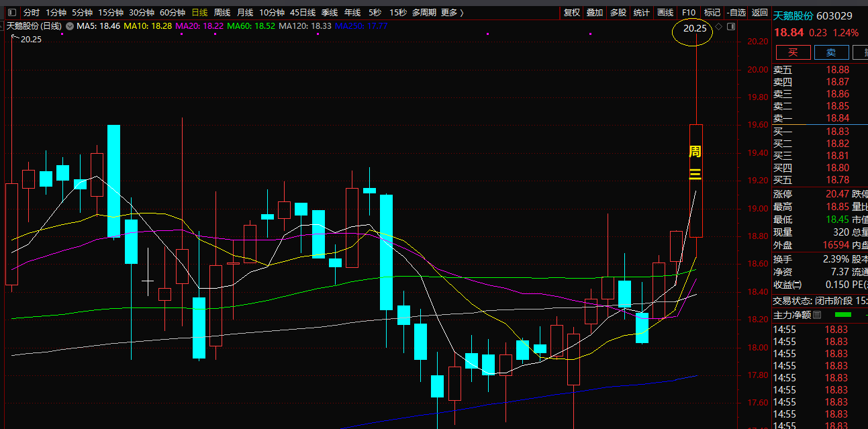
Task: Switch to 5分钟 period
Action: (82, 13)
